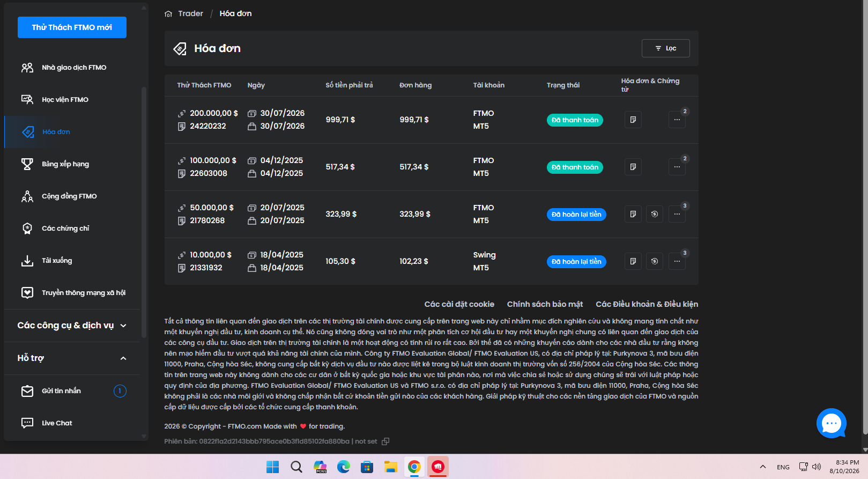
Task: Click the Hóa đơn page title tag icon
Action: tap(180, 49)
